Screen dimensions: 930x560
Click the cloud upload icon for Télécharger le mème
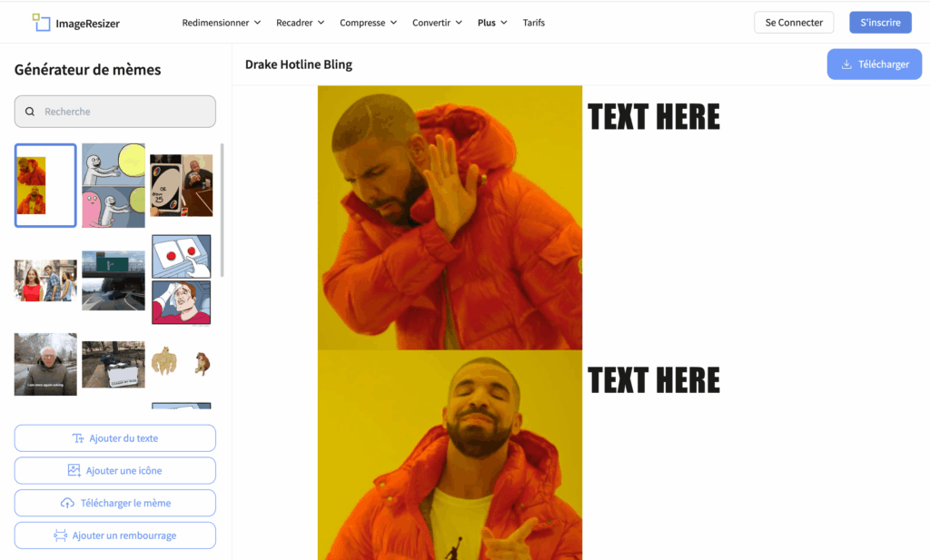[67, 503]
